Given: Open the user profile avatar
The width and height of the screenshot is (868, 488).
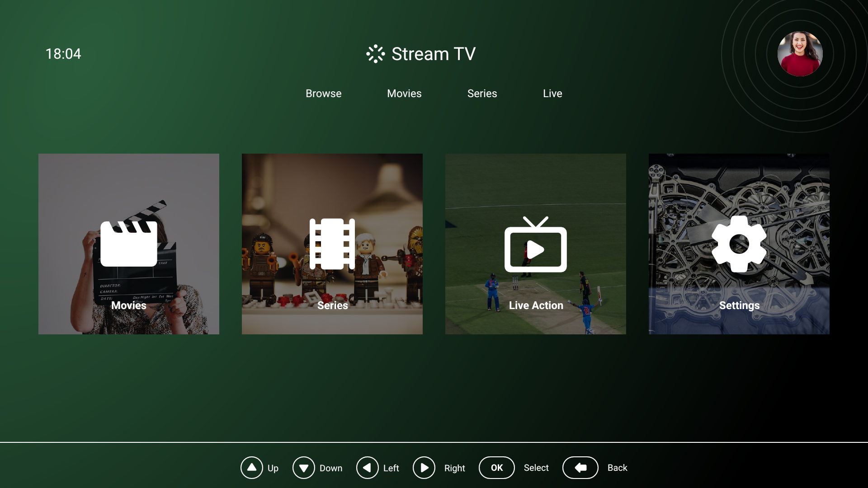Looking at the screenshot, I should coord(800,54).
